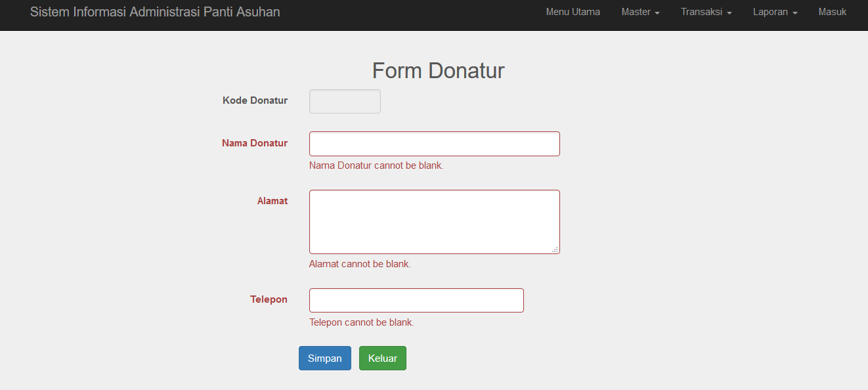Click the "Nama Donatur cannot be blank" error
The image size is (868, 390).
click(x=376, y=165)
